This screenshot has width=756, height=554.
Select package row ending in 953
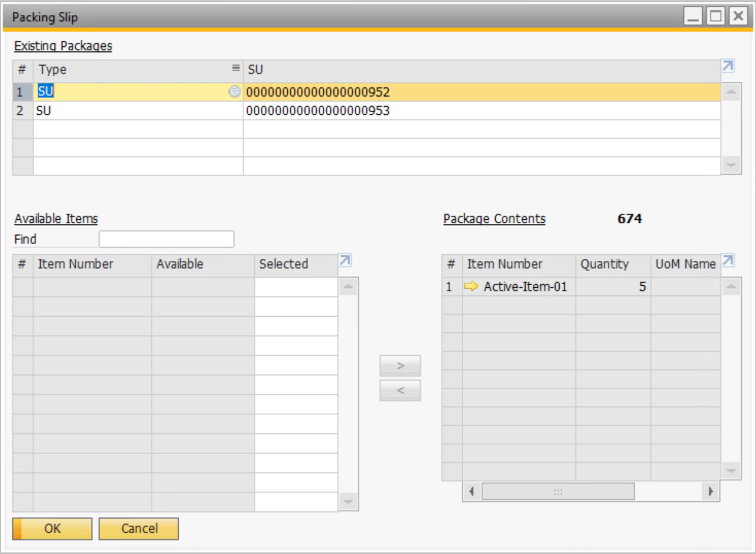tap(317, 111)
